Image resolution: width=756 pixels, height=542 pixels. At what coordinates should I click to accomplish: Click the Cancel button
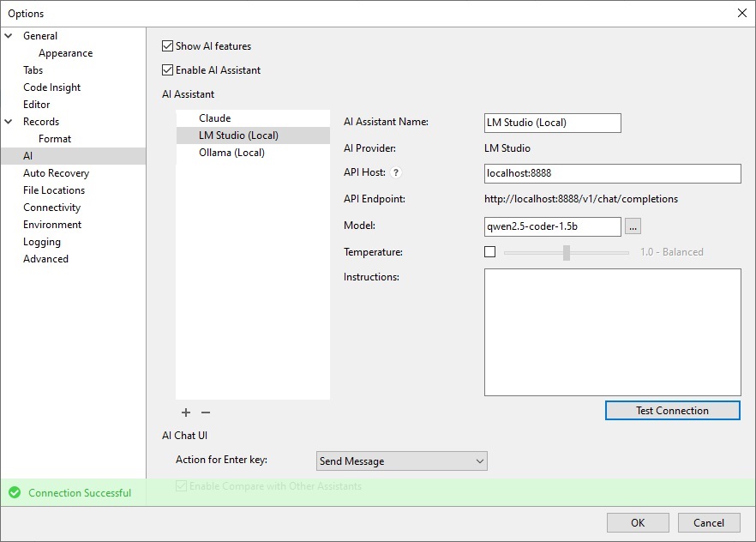coord(708,523)
